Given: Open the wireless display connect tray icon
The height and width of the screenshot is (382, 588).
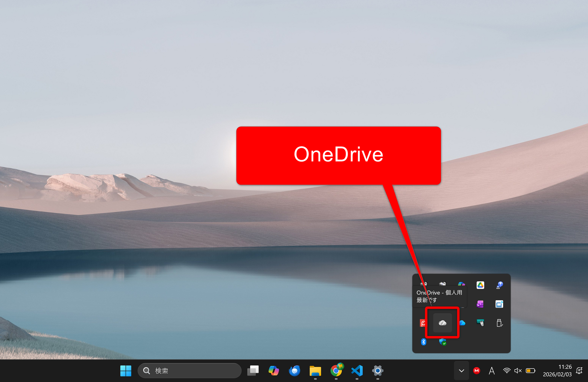Looking at the screenshot, I should (499, 304).
